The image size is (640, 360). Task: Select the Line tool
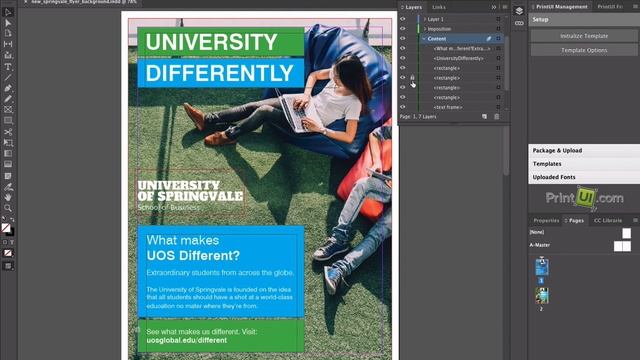(8, 77)
